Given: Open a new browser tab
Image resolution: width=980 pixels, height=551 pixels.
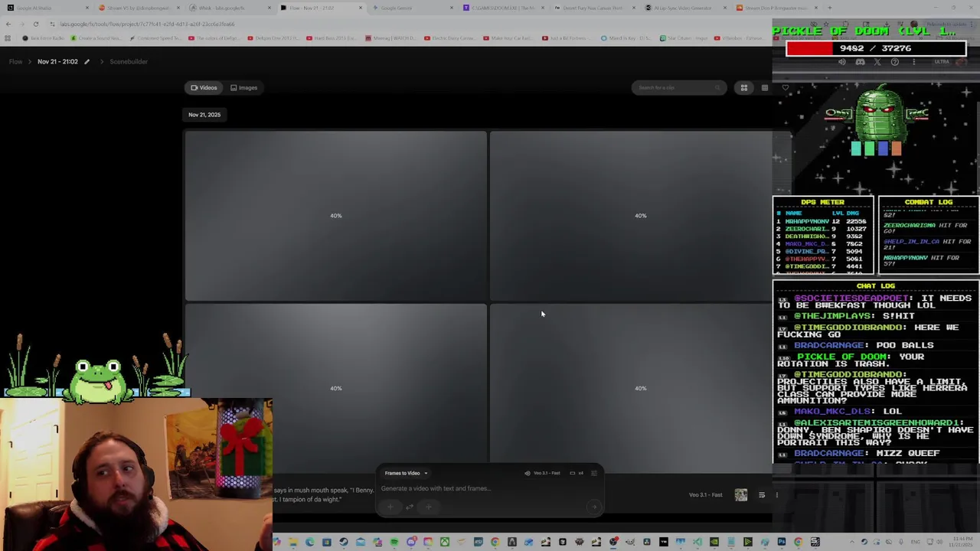Looking at the screenshot, I should [829, 8].
